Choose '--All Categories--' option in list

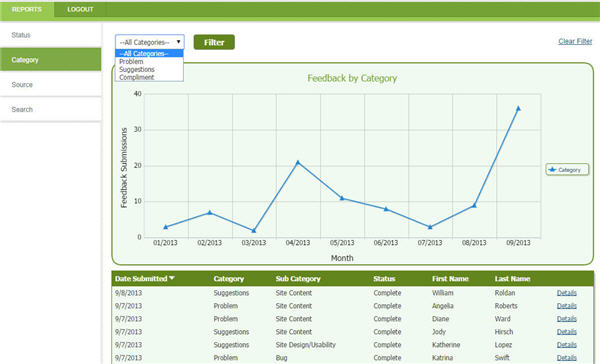(x=149, y=54)
